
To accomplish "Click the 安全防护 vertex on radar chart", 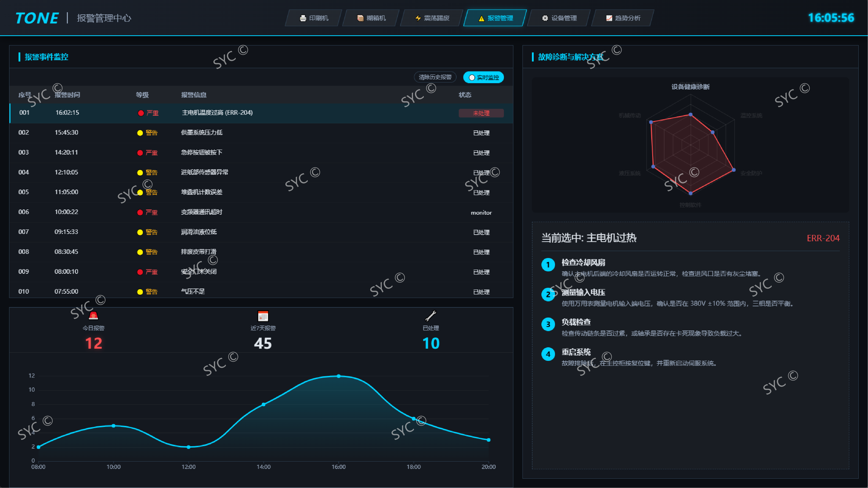I will [x=734, y=170].
